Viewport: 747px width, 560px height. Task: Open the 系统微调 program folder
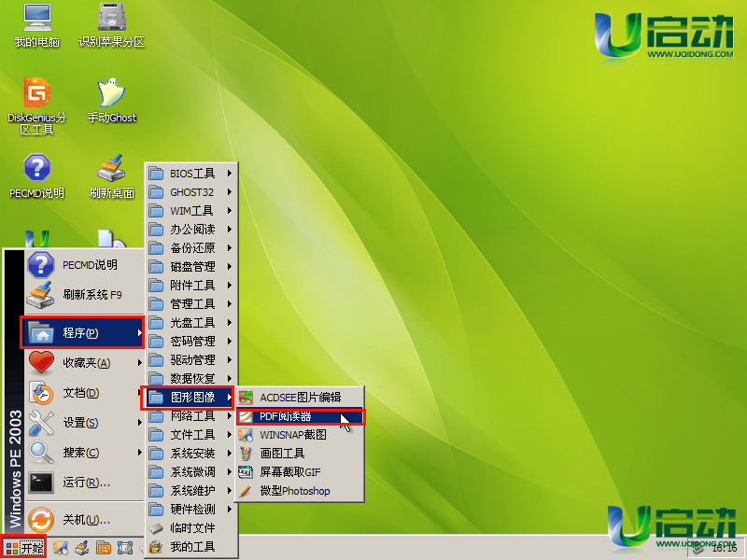[x=191, y=472]
